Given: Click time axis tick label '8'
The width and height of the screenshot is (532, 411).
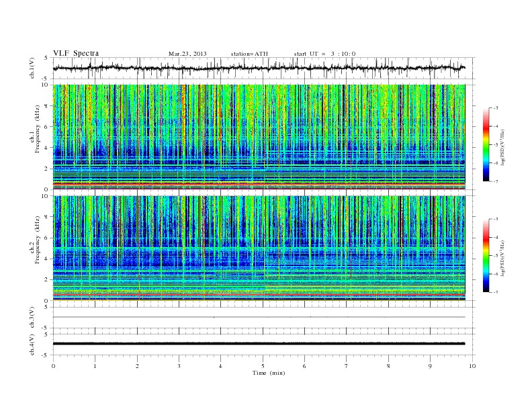Looking at the screenshot, I should 388,366.
